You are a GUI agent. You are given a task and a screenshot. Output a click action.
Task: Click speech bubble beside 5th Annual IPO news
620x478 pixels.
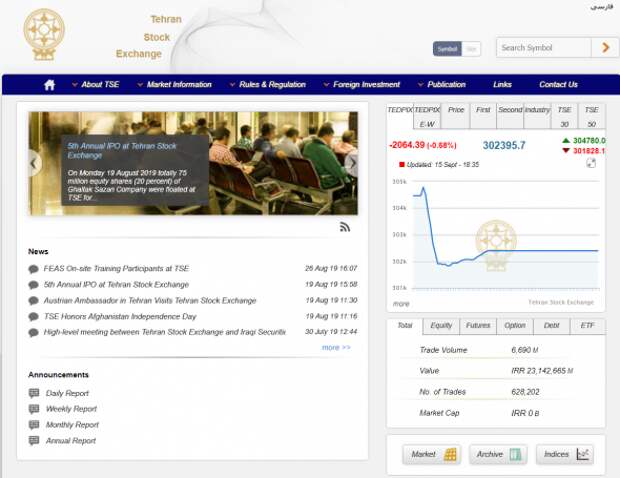[34, 285]
